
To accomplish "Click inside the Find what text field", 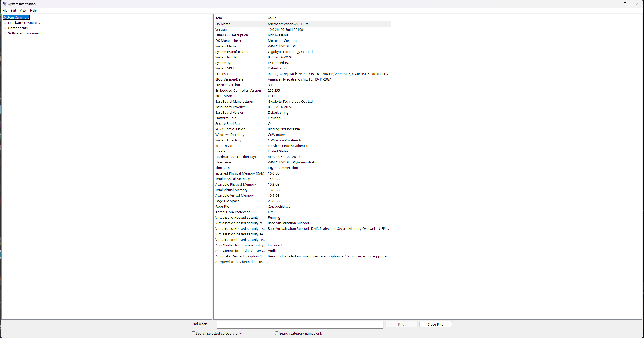I will pyautogui.click(x=300, y=325).
